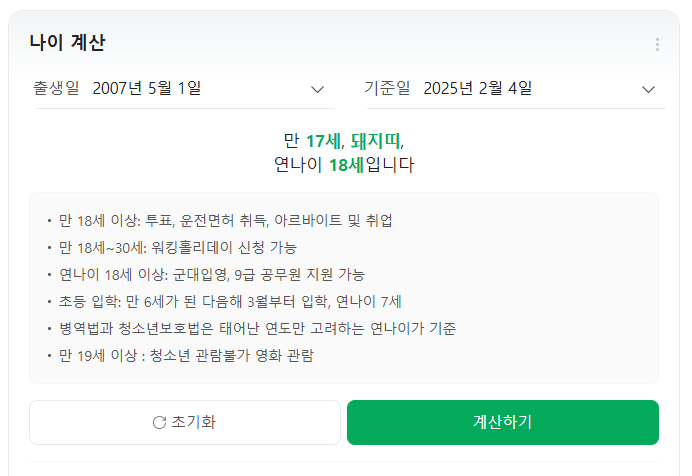
Task: Click the 투표, 운전면허 취득 bullet line
Action: tap(226, 220)
